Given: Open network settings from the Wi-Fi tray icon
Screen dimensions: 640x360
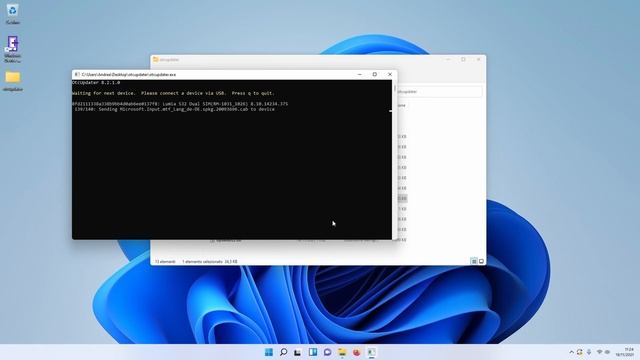Looking at the screenshot, I should [x=599, y=352].
